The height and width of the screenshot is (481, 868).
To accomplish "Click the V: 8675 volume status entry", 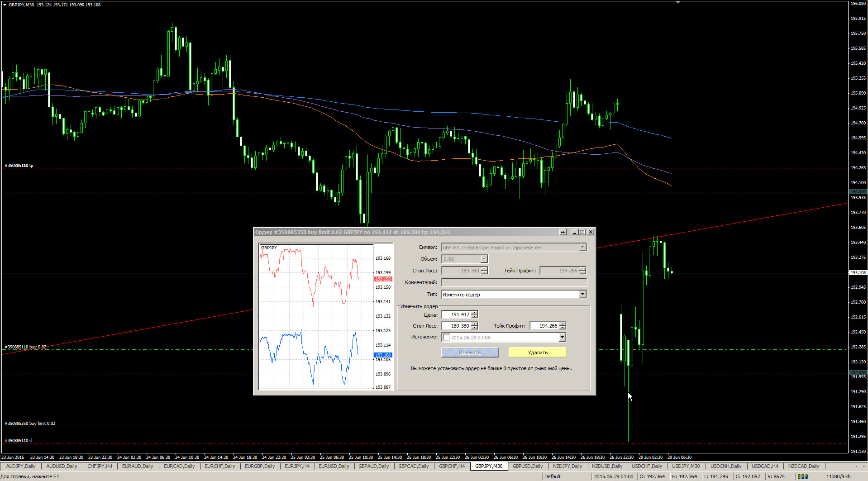I will [776, 476].
